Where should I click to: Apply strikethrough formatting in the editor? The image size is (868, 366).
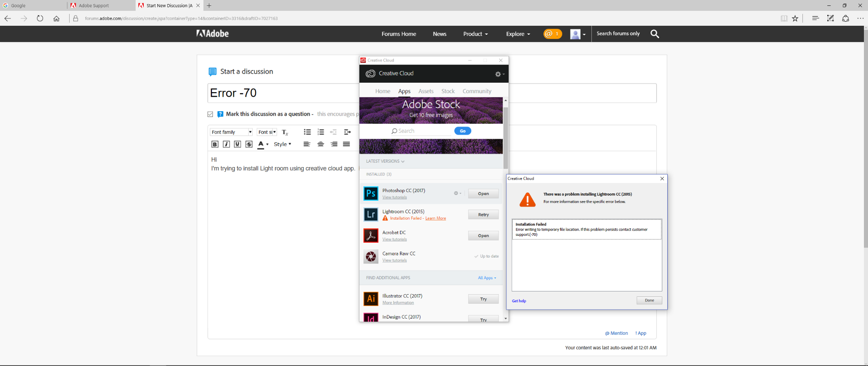coord(249,144)
